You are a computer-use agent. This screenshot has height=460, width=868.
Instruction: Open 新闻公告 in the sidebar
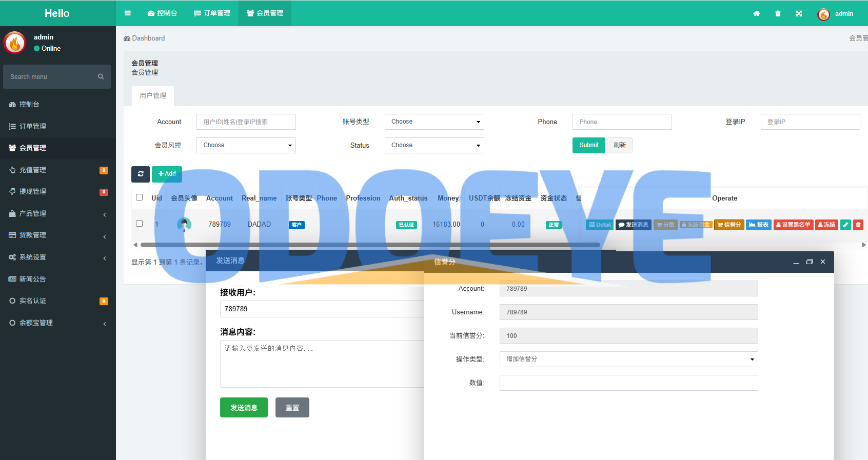click(58, 279)
